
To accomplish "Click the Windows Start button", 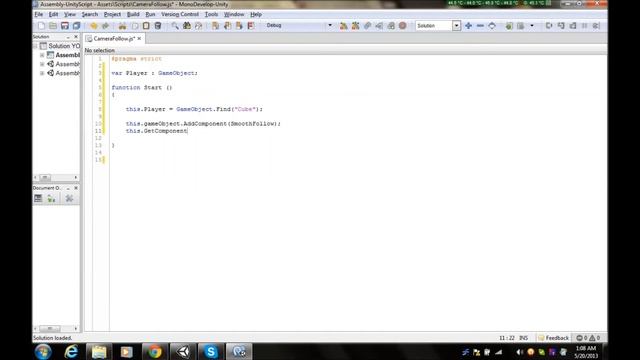I will 43,351.
